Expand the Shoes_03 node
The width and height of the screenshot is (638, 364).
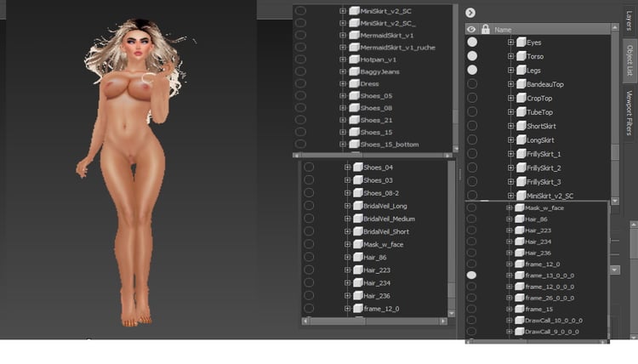(347, 179)
